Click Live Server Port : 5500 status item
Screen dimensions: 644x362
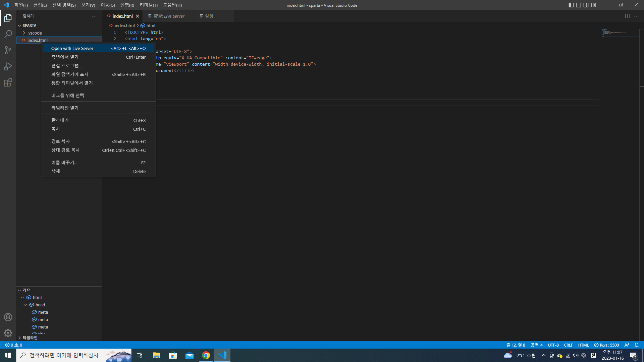coord(606,345)
